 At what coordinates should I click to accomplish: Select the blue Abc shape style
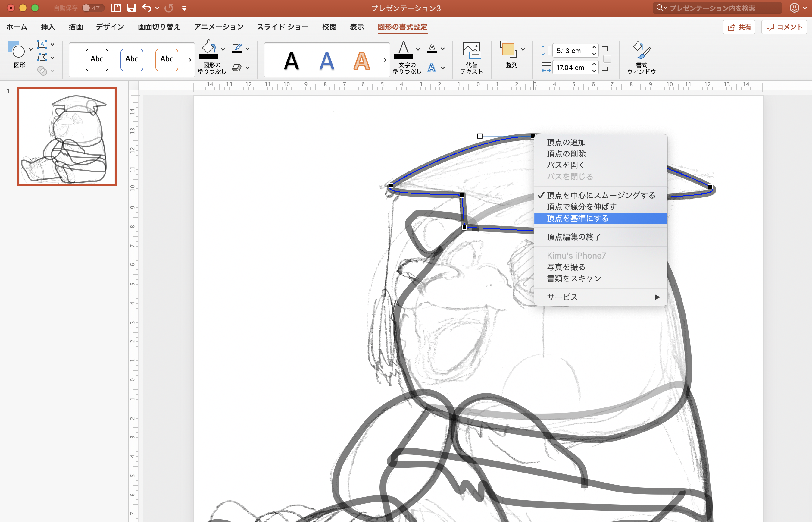132,60
